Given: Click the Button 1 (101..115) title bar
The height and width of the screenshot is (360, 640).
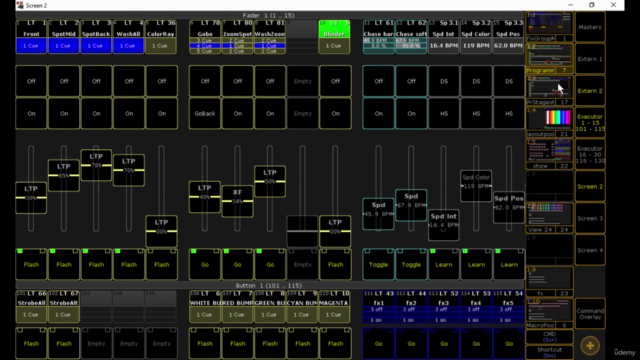Looking at the screenshot, I should click(x=269, y=285).
